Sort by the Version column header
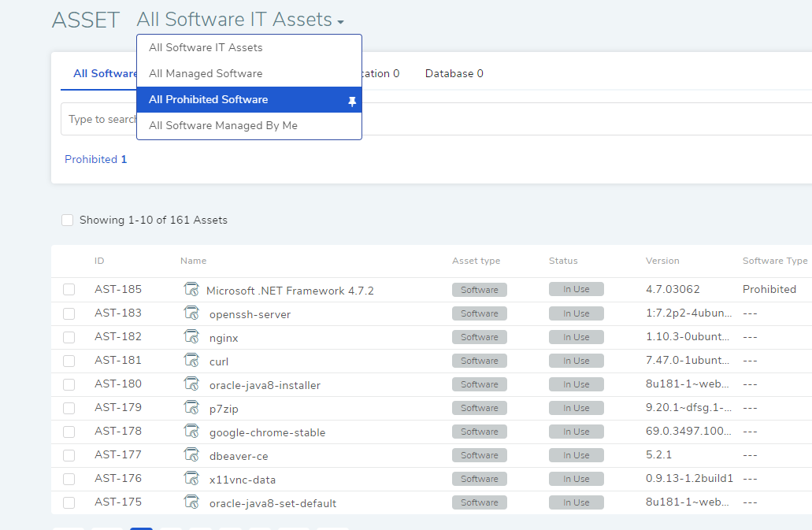 coord(662,261)
